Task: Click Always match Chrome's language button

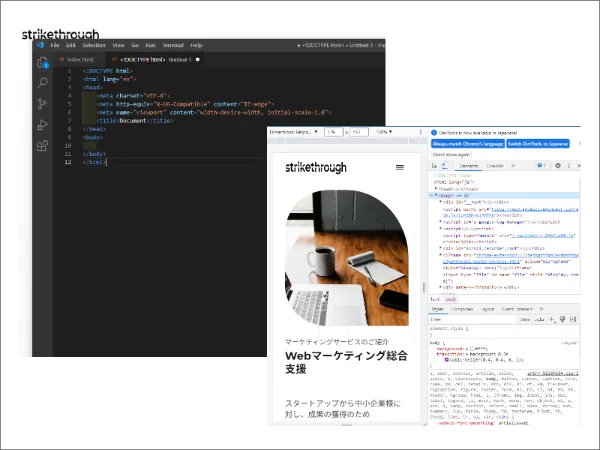Action: click(467, 144)
